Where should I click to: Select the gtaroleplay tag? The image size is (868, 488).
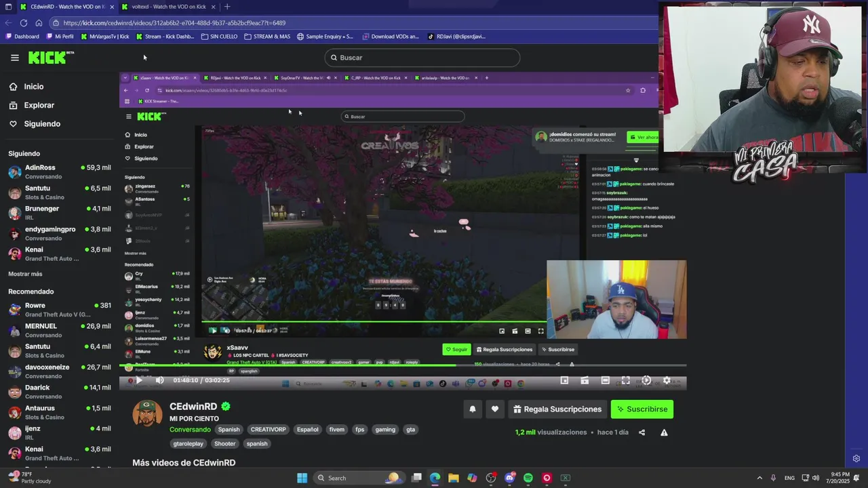click(x=188, y=444)
